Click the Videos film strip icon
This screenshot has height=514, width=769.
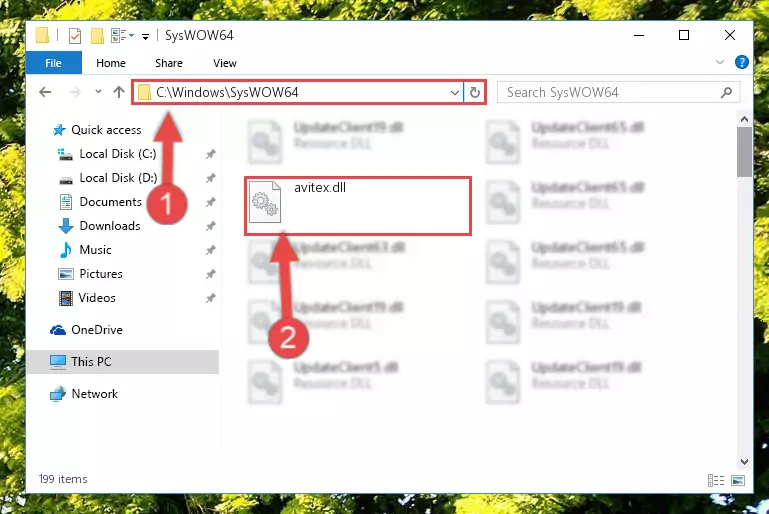tap(66, 298)
